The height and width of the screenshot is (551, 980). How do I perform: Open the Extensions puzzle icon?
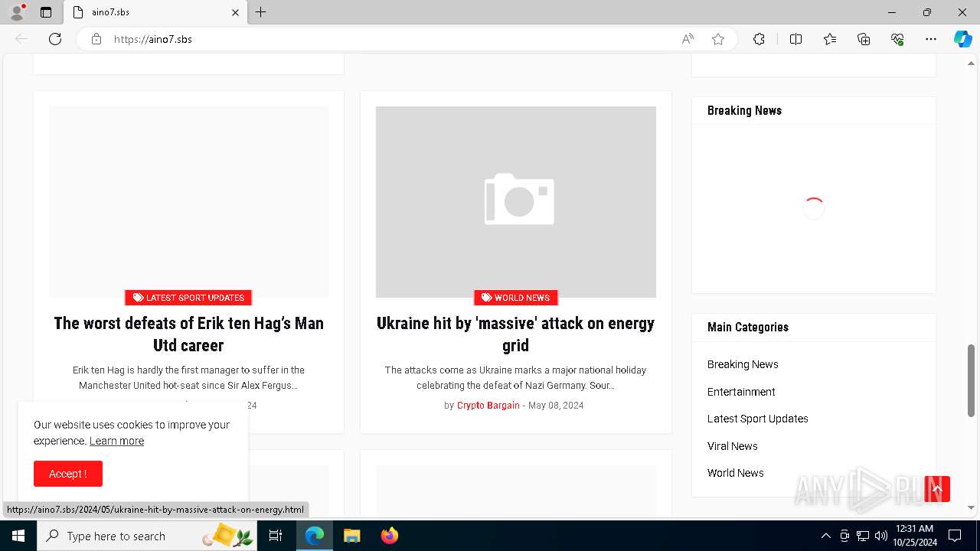759,39
